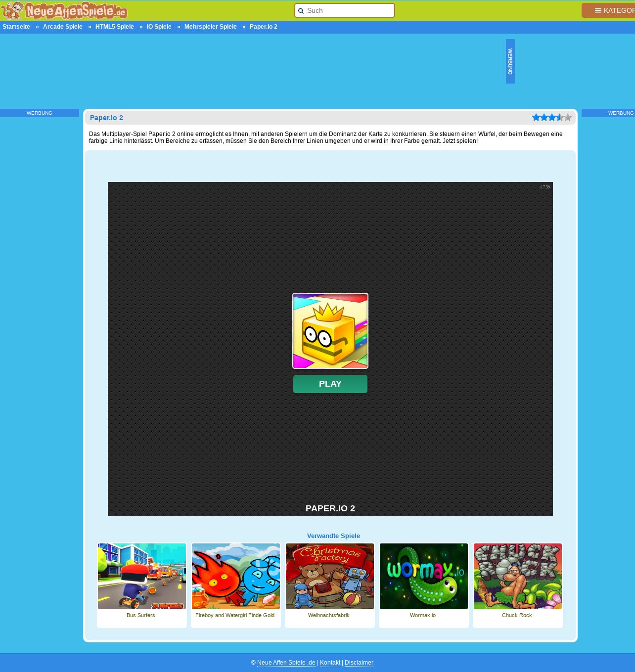Click Weihnachtsfabrik title link
This screenshot has width=635, height=672.
point(329,615)
